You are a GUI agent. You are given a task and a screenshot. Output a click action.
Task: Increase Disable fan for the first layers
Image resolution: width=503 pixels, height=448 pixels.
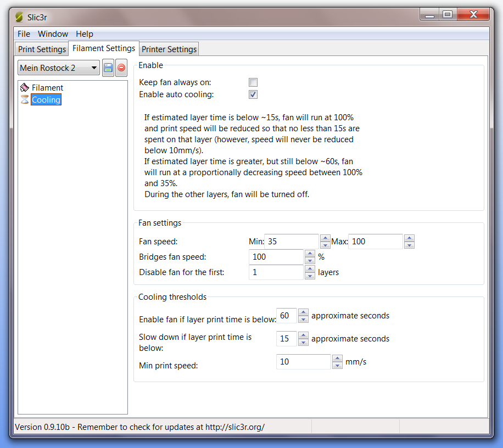pos(310,269)
